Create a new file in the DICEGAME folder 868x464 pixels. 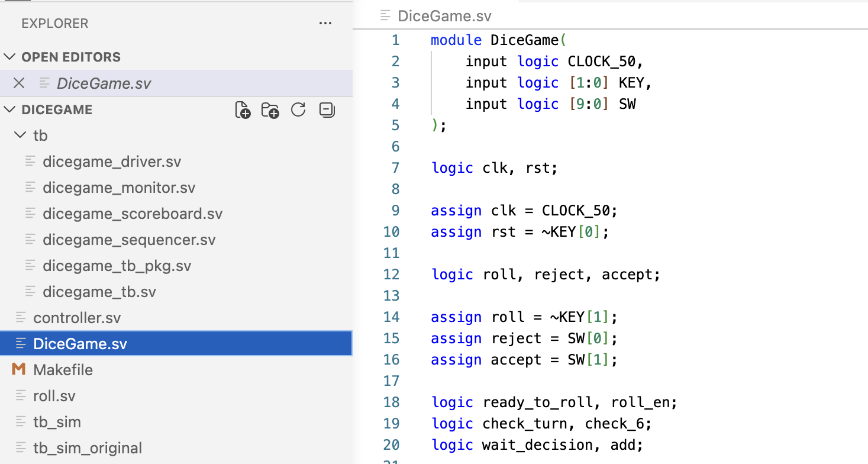pyautogui.click(x=243, y=110)
